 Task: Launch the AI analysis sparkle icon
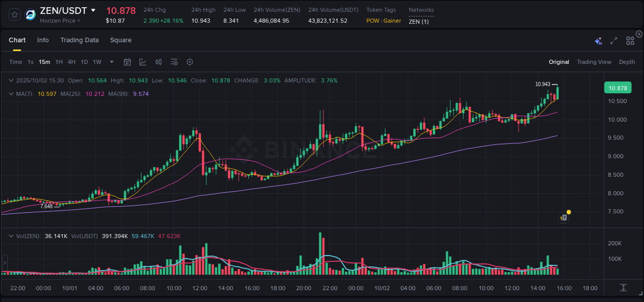[x=598, y=40]
